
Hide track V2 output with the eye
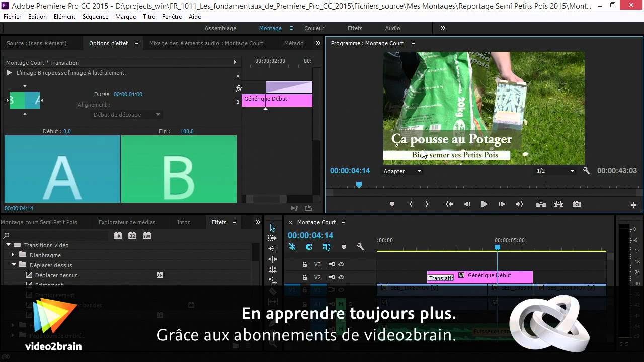coord(341,277)
